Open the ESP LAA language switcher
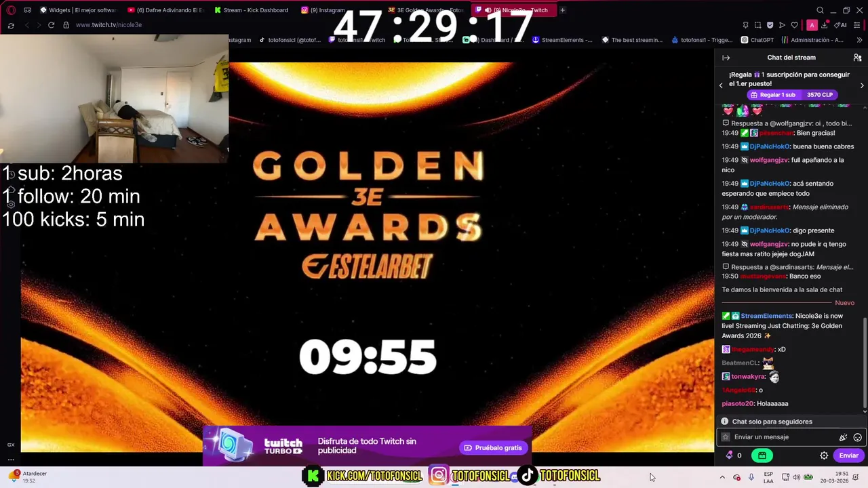 [x=768, y=477]
